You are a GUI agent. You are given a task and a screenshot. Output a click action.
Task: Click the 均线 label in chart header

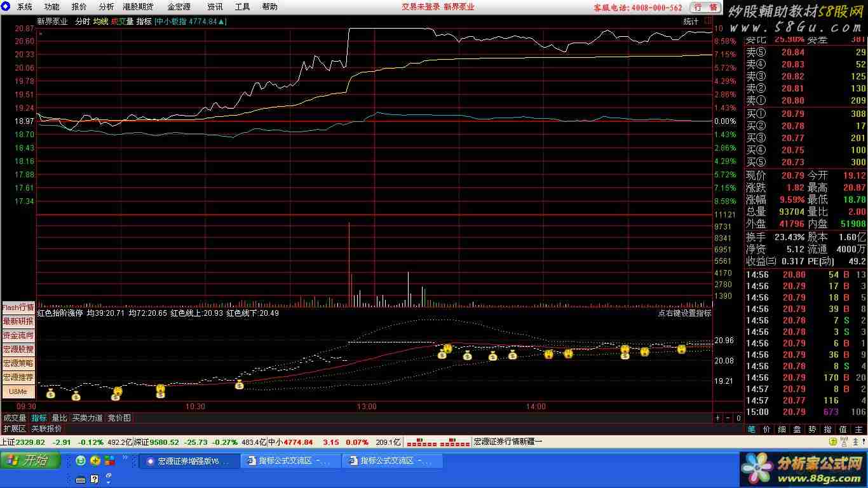[x=100, y=22]
